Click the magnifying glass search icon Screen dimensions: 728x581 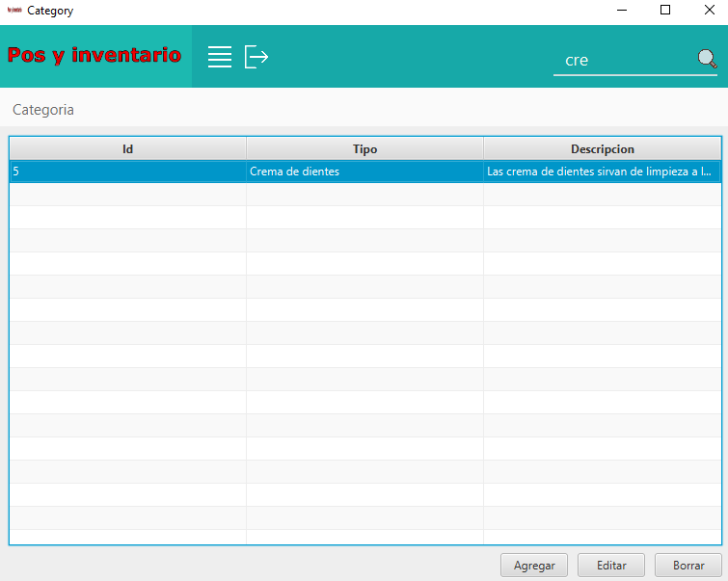point(707,59)
